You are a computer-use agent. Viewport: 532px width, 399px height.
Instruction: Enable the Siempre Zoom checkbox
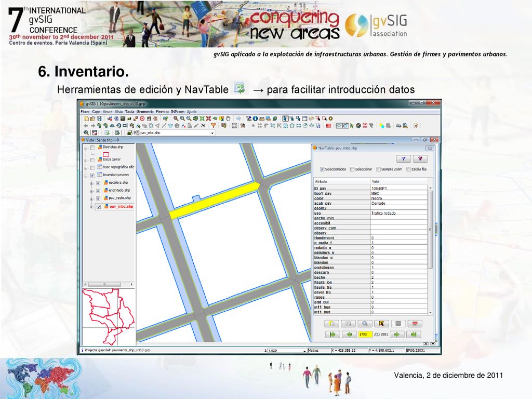(x=378, y=169)
